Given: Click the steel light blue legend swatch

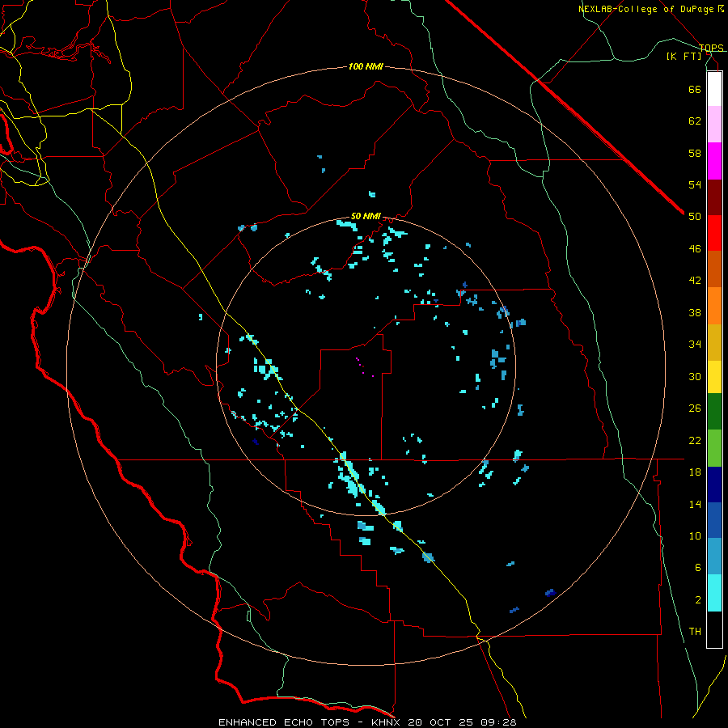Looking at the screenshot, I should 714,557.
